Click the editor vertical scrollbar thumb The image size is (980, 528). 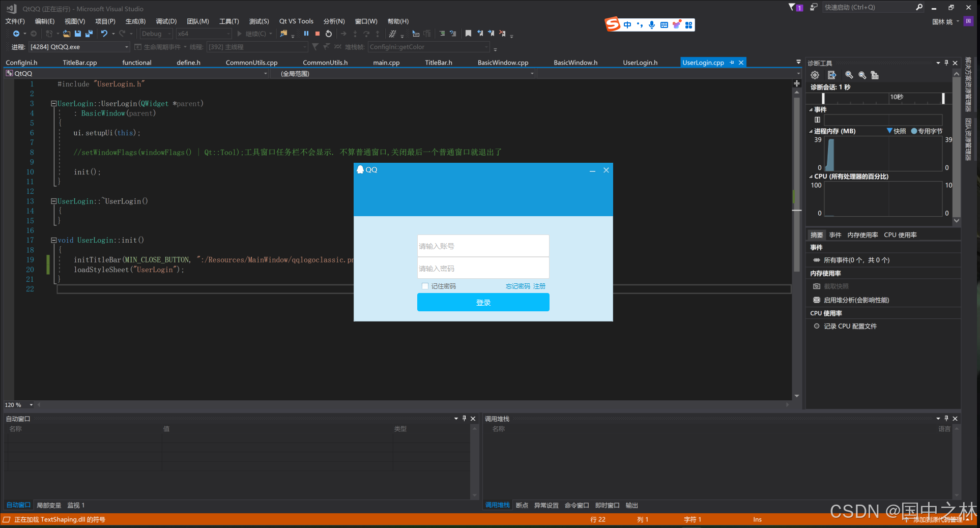(797, 186)
